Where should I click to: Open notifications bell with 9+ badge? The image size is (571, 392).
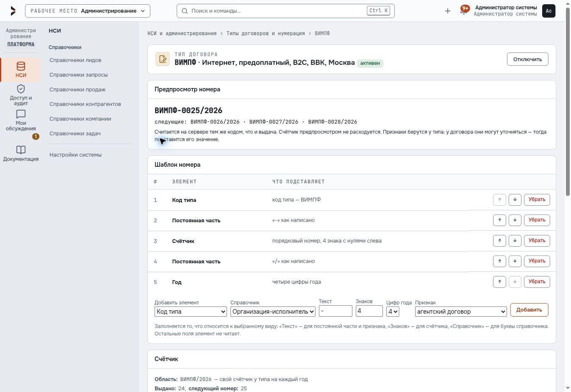pos(464,11)
